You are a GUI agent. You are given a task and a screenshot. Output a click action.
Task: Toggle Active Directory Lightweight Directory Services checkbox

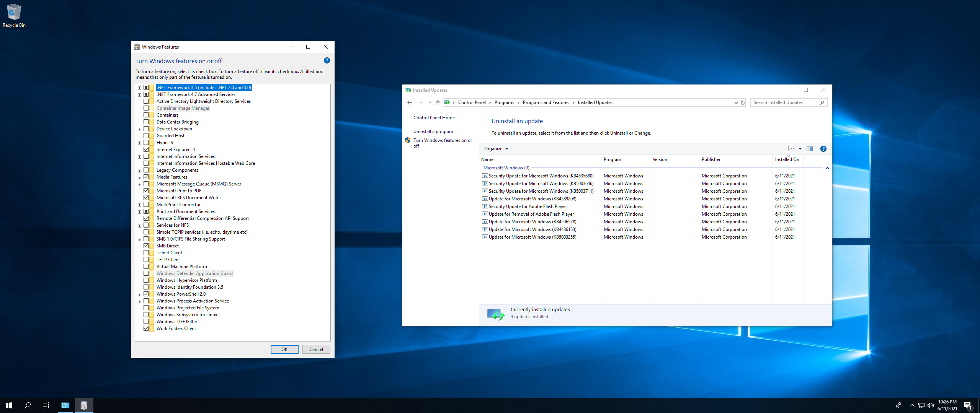pos(146,101)
